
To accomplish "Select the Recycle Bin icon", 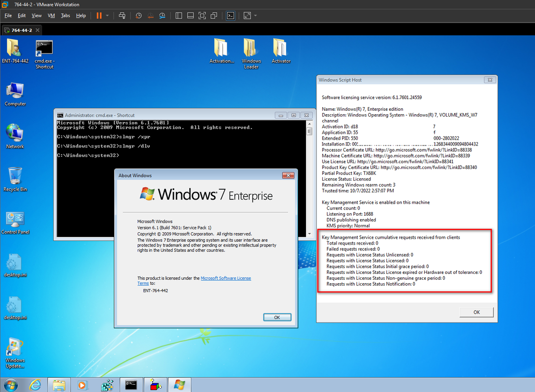I will point(15,179).
